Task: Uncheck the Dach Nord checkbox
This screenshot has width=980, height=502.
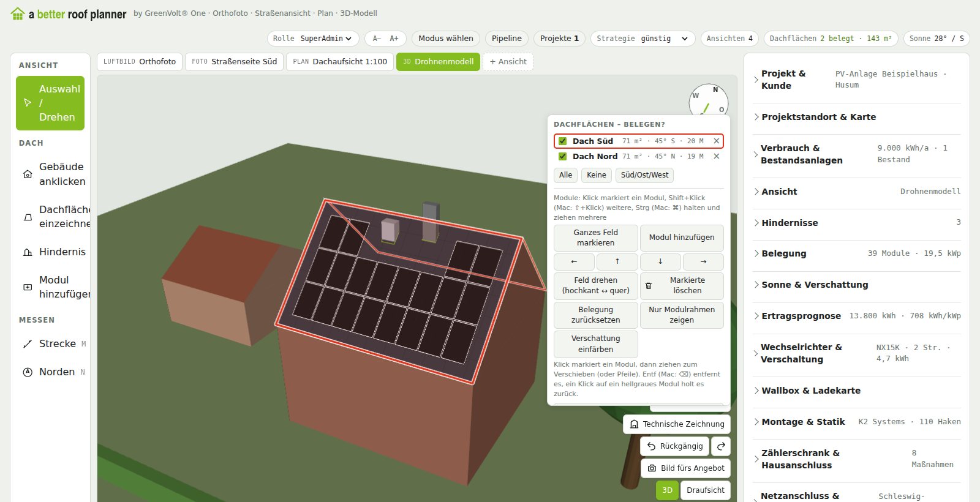Action: point(562,156)
